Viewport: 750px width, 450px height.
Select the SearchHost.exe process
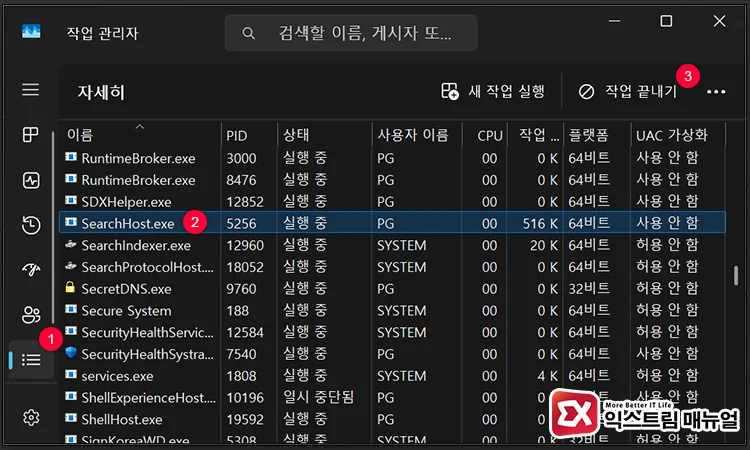click(x=392, y=223)
